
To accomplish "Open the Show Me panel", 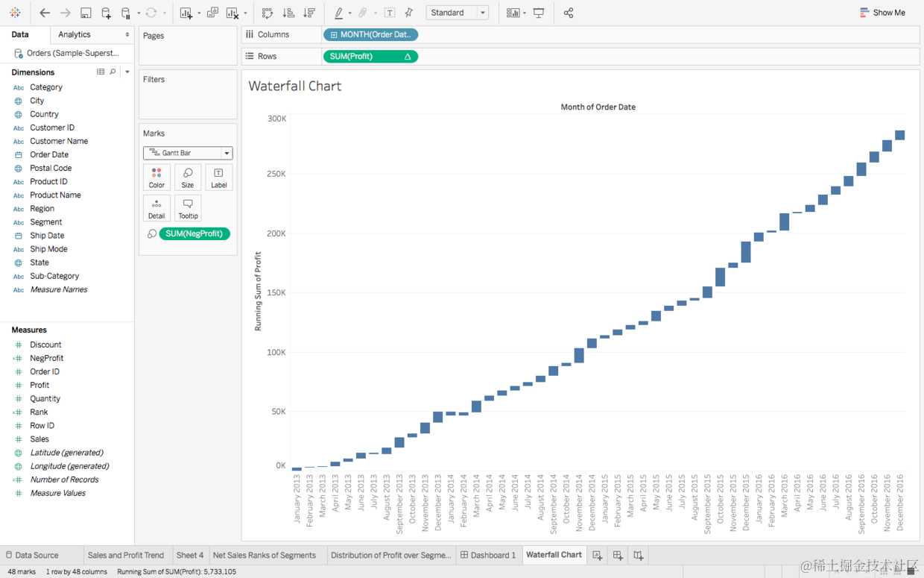I will (882, 13).
